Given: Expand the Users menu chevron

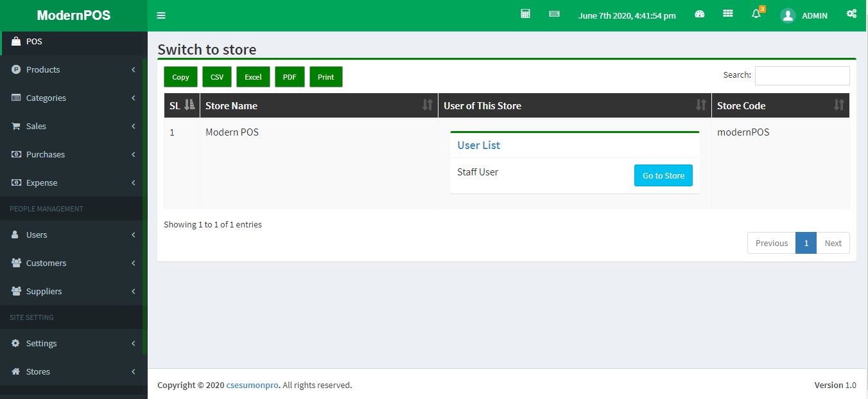Looking at the screenshot, I should [134, 235].
